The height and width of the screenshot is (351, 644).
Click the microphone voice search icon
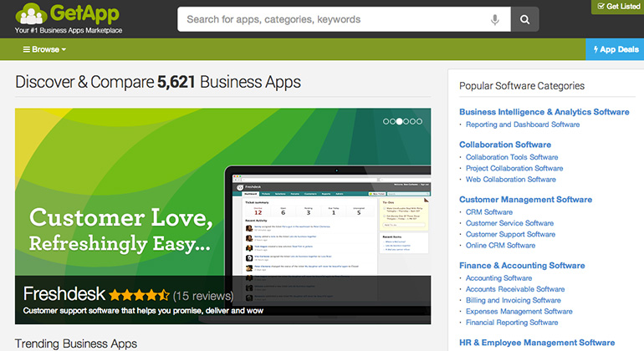tap(496, 19)
